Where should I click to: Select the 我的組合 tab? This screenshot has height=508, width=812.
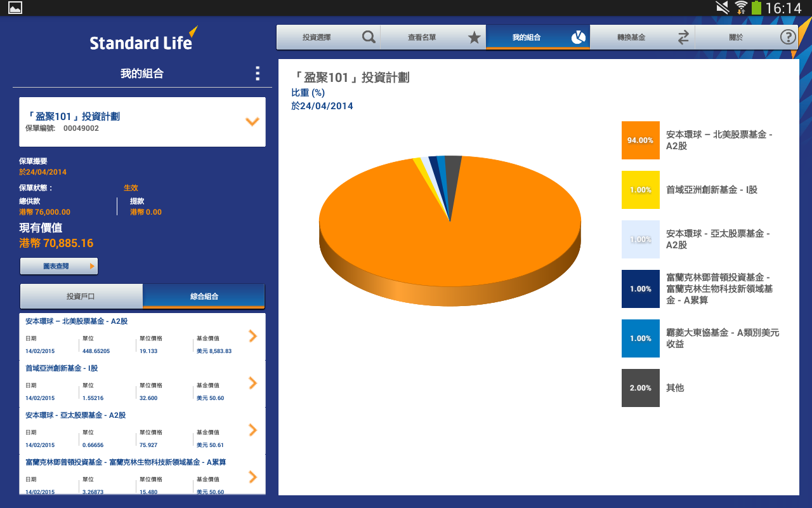[538, 37]
